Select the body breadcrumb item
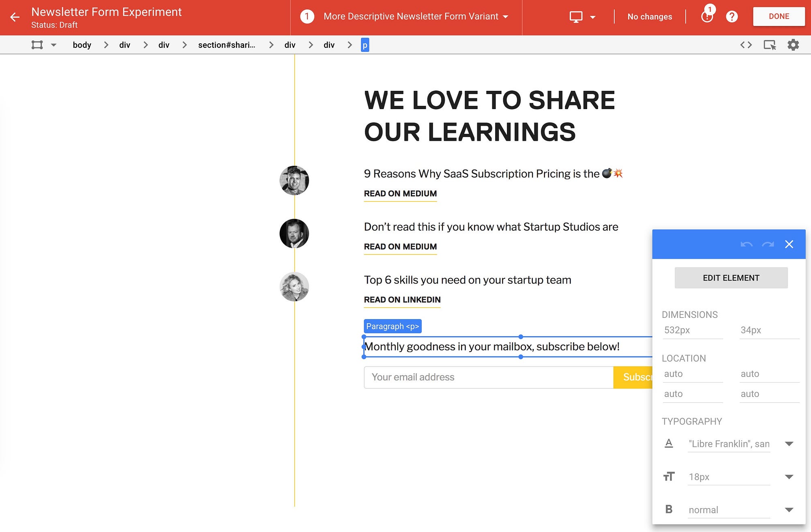 [x=82, y=45]
